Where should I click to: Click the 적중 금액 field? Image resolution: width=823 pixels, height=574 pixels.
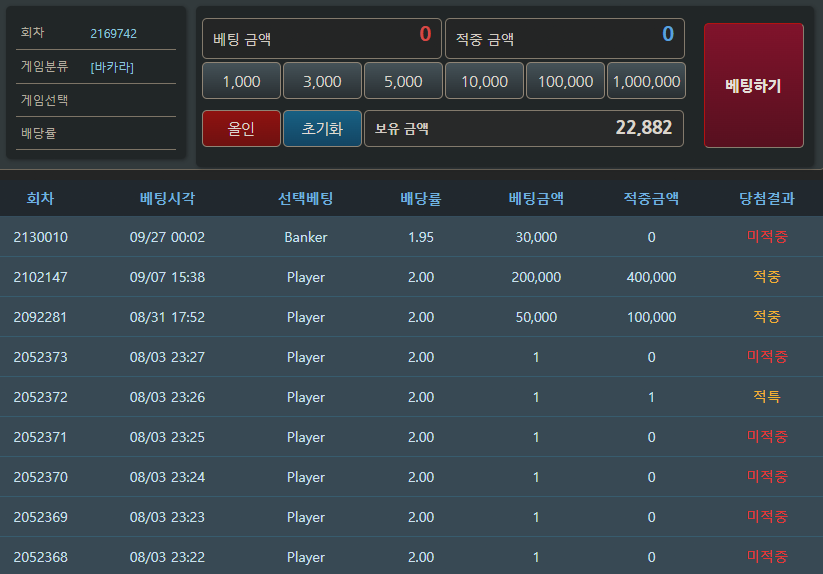click(565, 38)
